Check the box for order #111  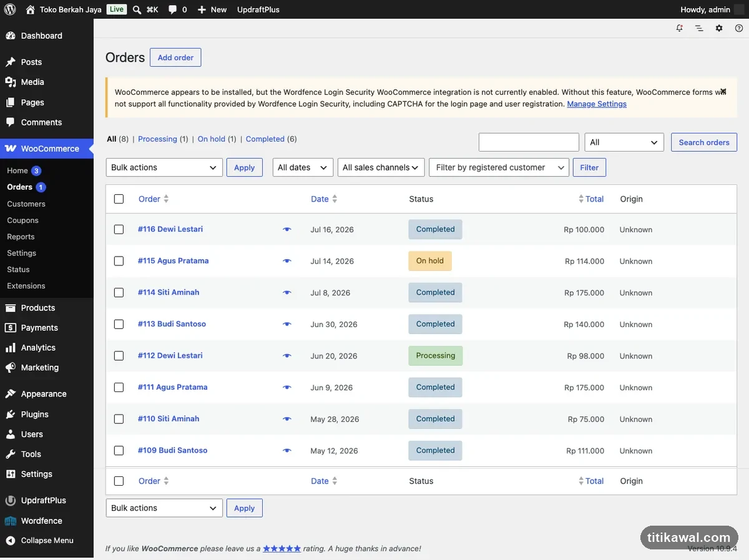(x=119, y=387)
